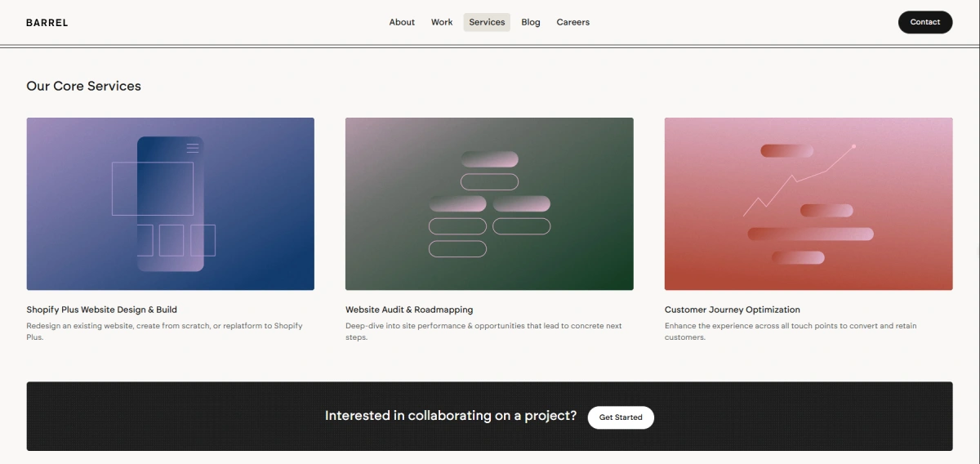Image resolution: width=980 pixels, height=464 pixels.
Task: Click the top pill shape in the audit graphic
Action: pyautogui.click(x=490, y=159)
